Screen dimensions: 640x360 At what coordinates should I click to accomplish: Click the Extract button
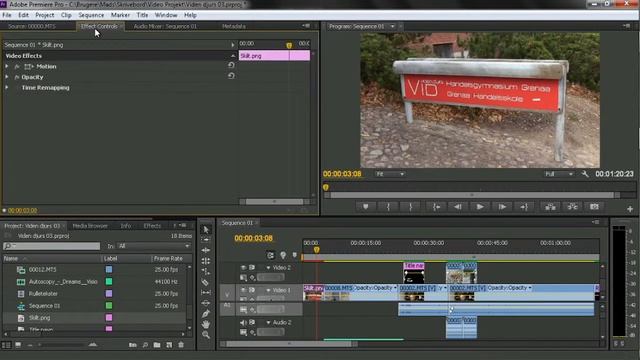click(572, 207)
